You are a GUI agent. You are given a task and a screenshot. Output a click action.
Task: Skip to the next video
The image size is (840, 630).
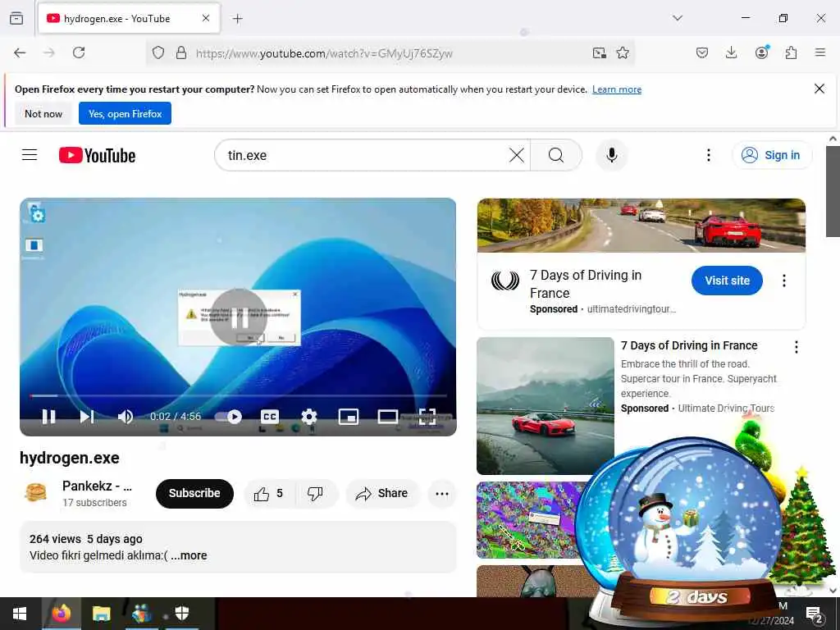coord(87,416)
